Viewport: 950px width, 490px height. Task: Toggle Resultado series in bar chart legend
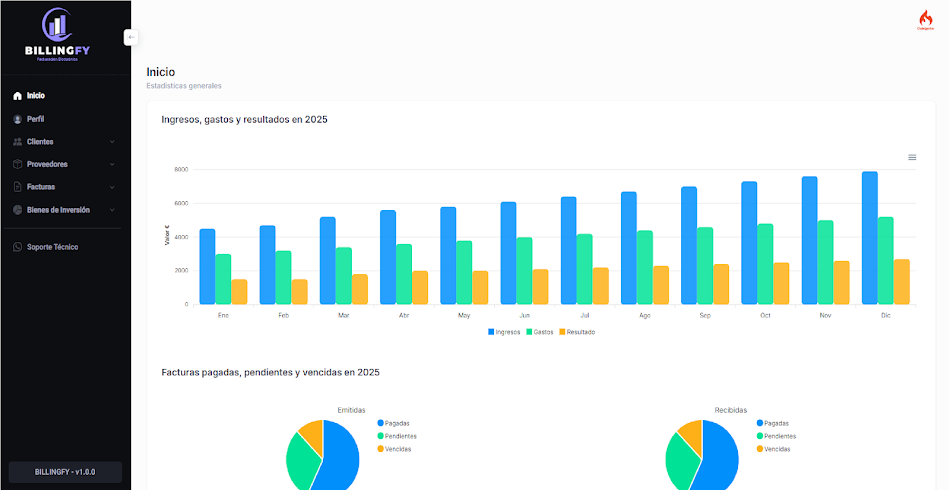click(576, 332)
